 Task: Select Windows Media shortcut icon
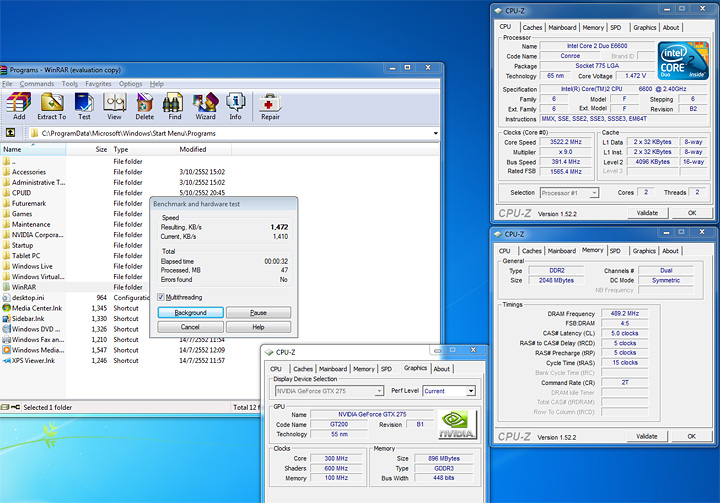click(6, 350)
